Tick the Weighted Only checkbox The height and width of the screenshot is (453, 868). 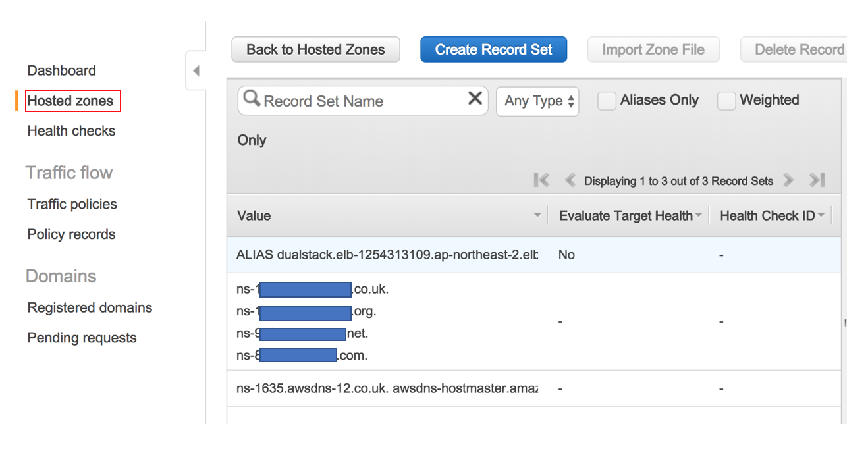[726, 101]
